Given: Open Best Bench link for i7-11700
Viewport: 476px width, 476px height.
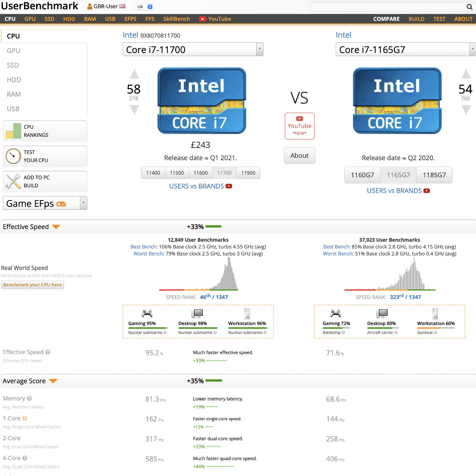Looking at the screenshot, I should tap(144, 247).
